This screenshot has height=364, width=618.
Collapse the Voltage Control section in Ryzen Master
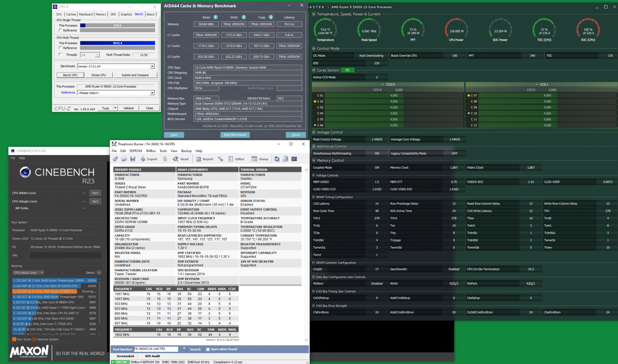coord(314,132)
